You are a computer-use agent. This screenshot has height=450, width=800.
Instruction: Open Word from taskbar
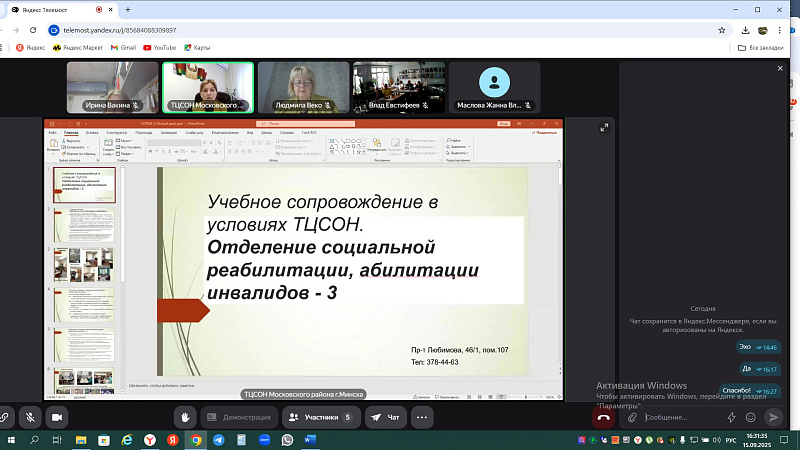pyautogui.click(x=310, y=440)
